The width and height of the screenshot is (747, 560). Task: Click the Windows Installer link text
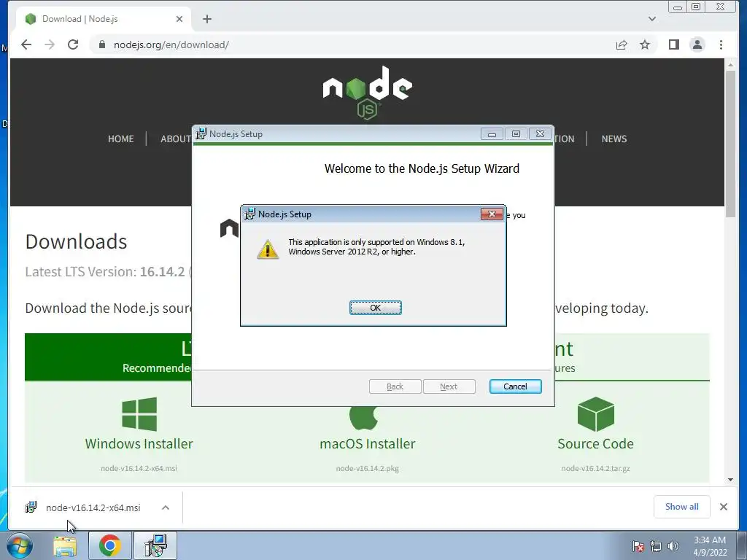(x=139, y=444)
